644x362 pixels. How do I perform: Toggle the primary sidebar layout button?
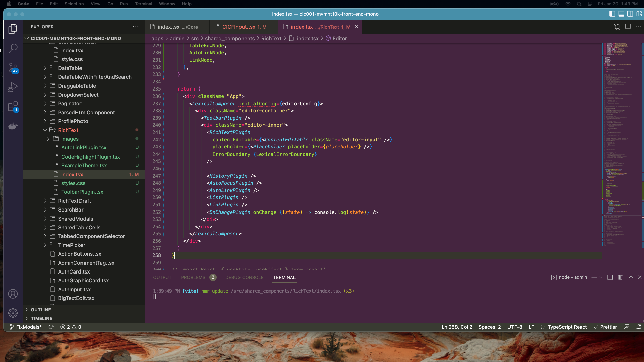[612, 14]
